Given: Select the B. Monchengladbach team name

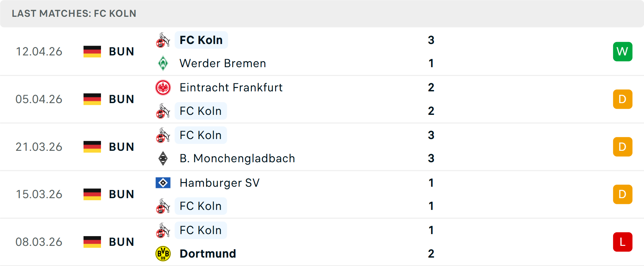Looking at the screenshot, I should coord(237,158).
